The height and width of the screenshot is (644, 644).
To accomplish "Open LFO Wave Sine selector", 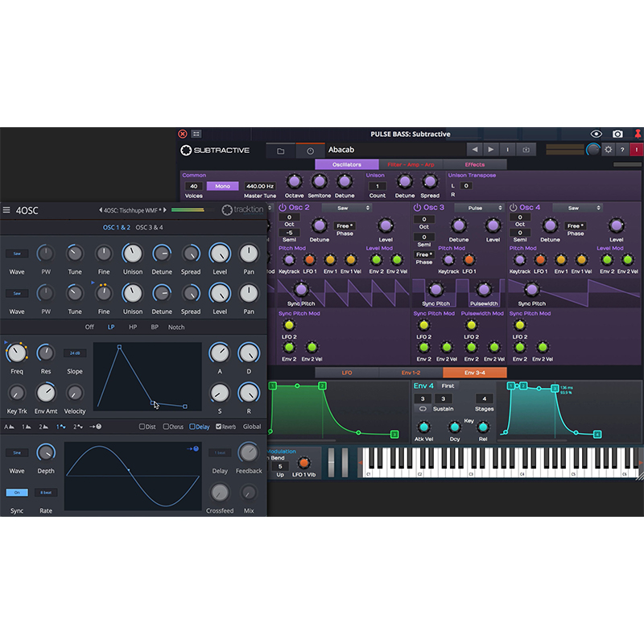I will tap(17, 452).
